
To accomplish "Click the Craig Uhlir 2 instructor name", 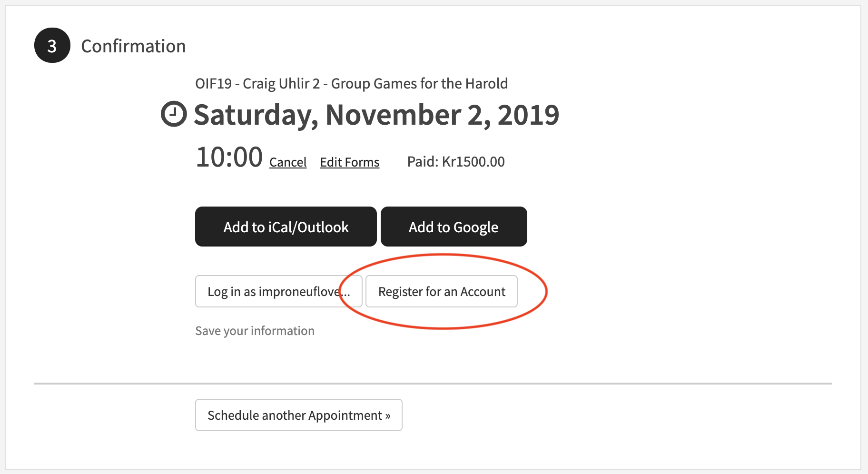I will pos(281,84).
